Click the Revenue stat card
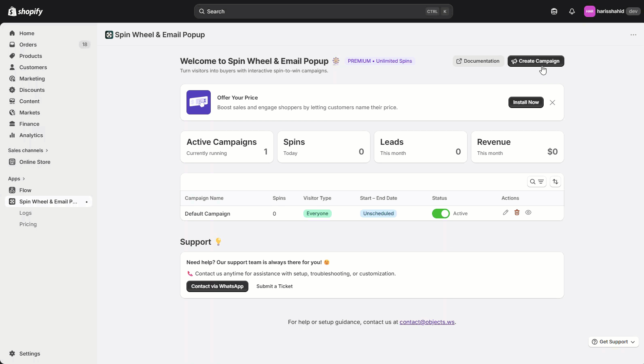644x364 pixels. click(517, 147)
